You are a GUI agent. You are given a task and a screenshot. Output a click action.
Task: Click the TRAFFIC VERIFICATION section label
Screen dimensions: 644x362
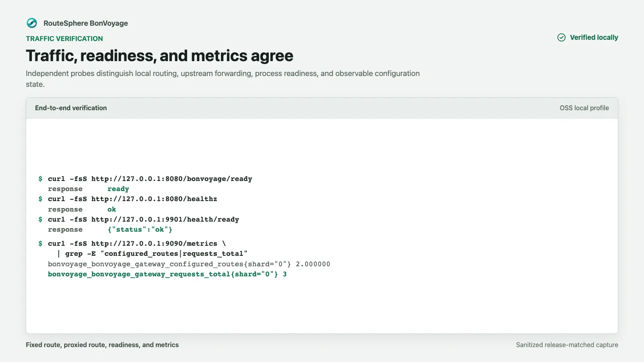coord(64,39)
